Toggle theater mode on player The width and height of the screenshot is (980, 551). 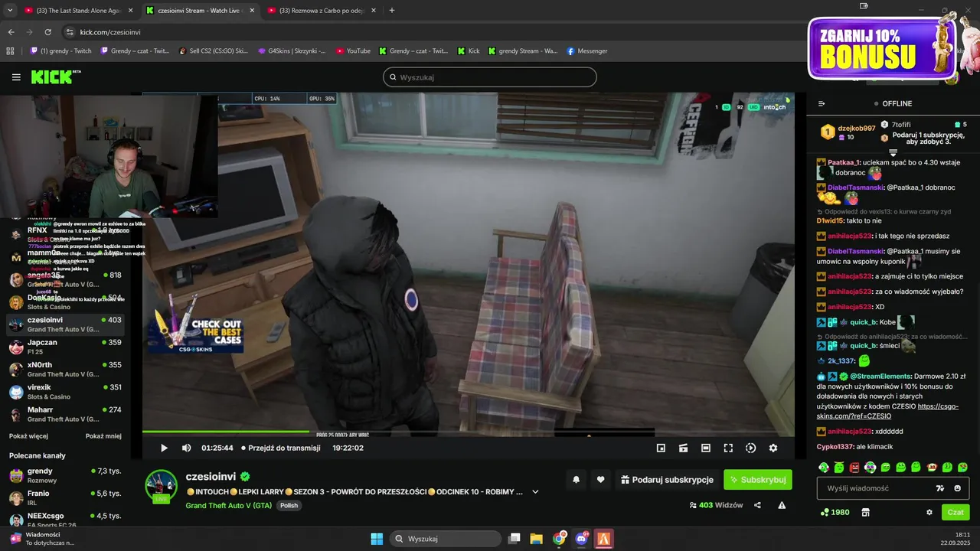[706, 448]
